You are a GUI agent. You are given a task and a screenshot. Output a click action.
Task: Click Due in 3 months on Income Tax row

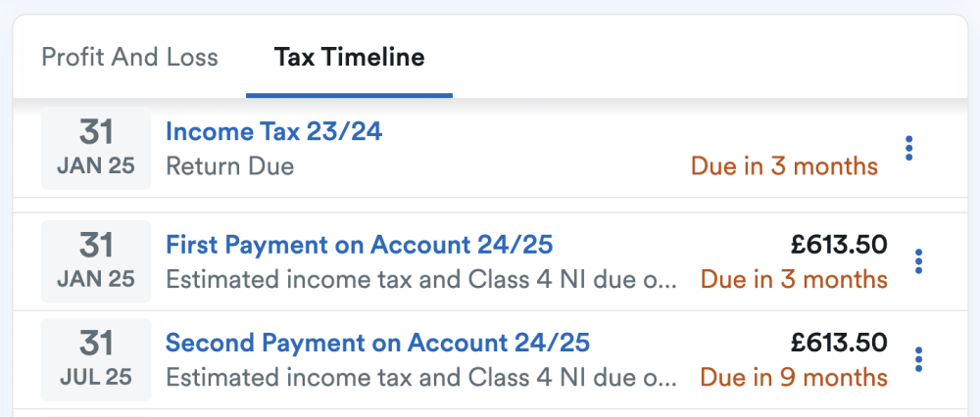tap(784, 166)
